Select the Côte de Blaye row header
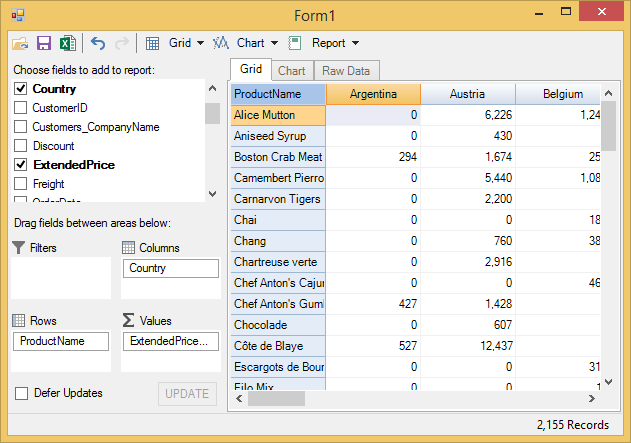631x443 pixels. pos(278,346)
